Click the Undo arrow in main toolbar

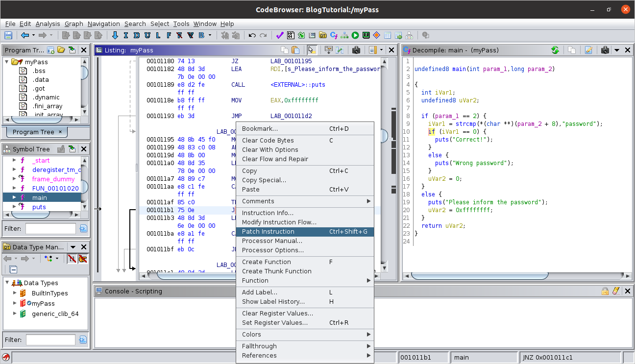252,35
